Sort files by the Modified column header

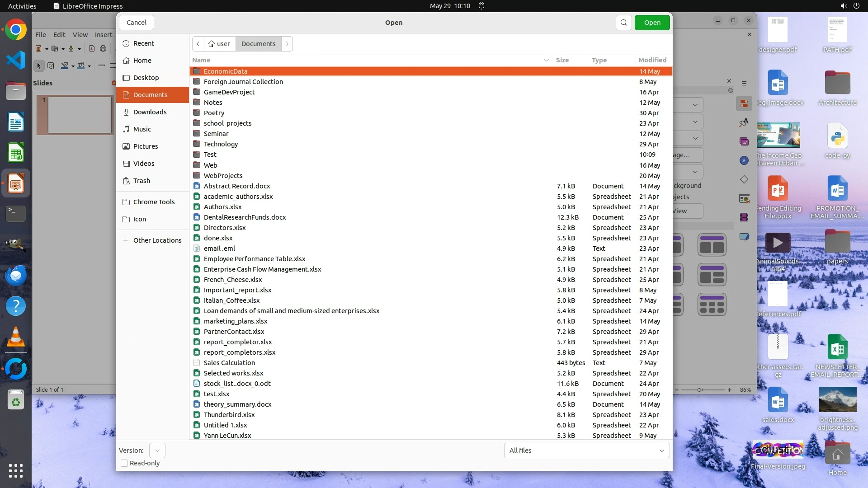point(652,60)
